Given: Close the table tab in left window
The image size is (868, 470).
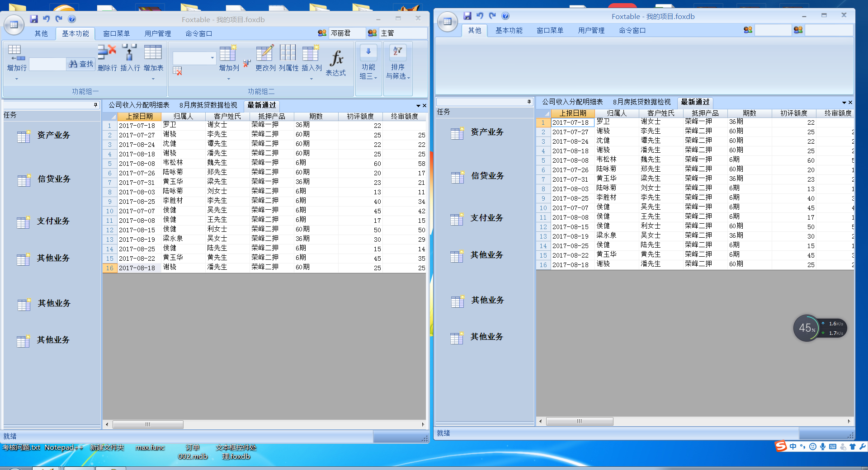Looking at the screenshot, I should 425,106.
